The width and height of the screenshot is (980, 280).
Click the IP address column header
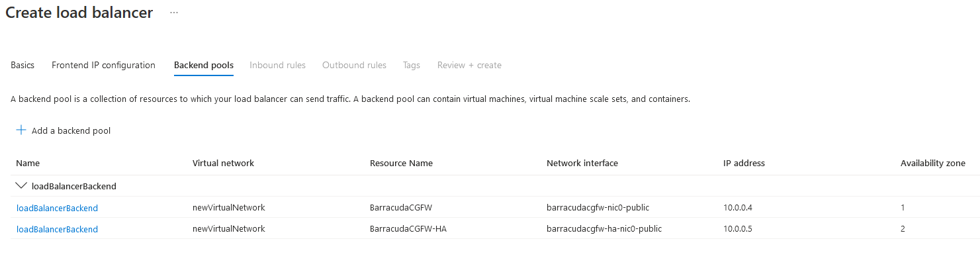click(744, 163)
